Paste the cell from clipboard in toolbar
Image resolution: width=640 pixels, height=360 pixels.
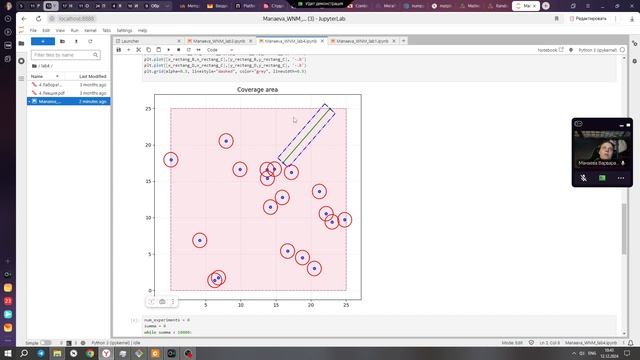point(158,50)
